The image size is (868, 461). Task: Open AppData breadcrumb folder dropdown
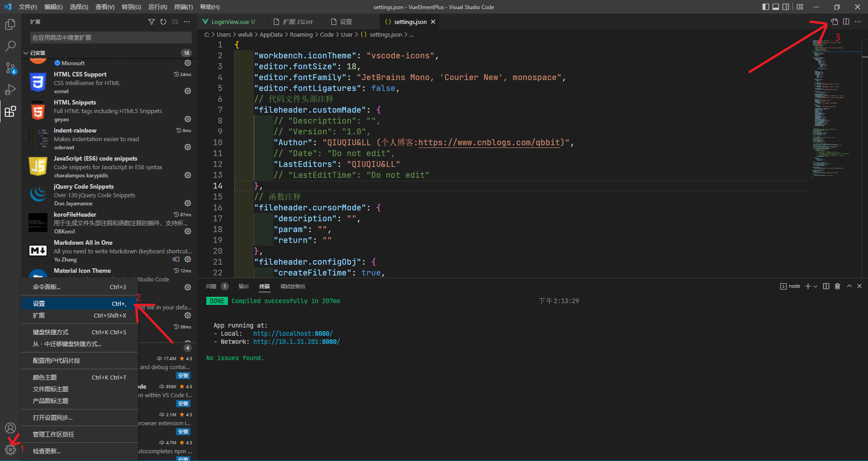click(x=271, y=35)
